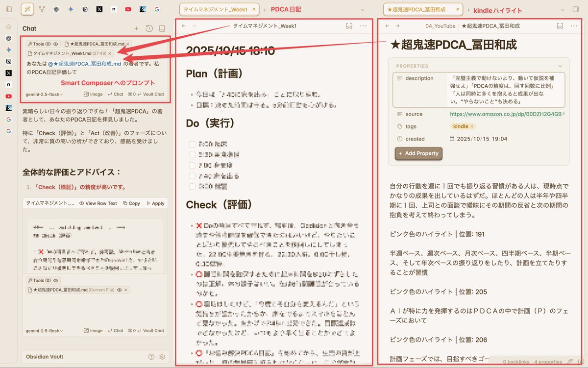Go forward in ★超鬼速PDCA pane
Viewport: 588px width, 368px height.
tap(397, 26)
